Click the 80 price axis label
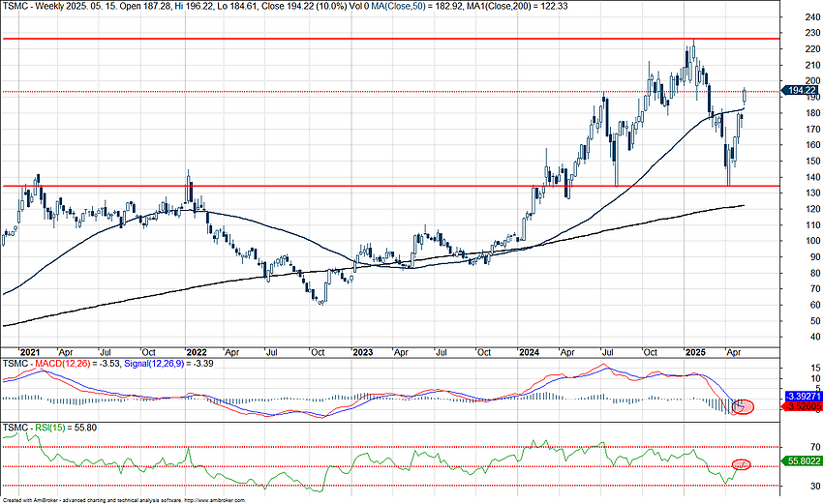Viewport: 823px width, 504px height. 815,273
